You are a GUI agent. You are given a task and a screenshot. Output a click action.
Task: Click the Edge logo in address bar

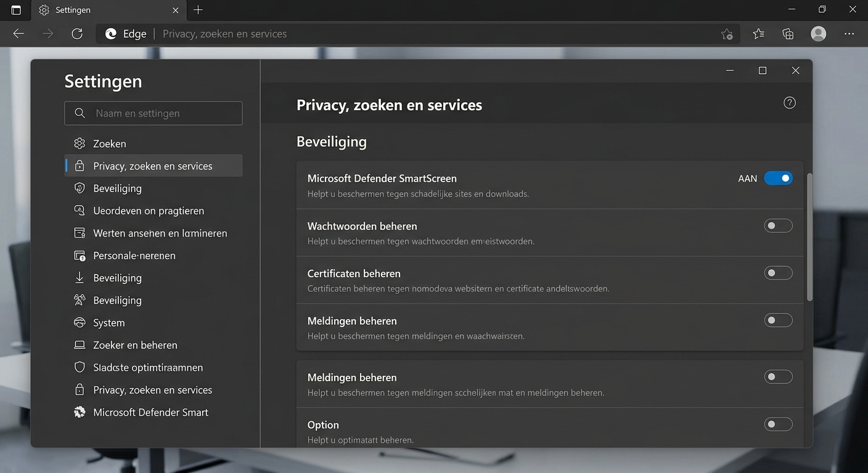click(111, 34)
